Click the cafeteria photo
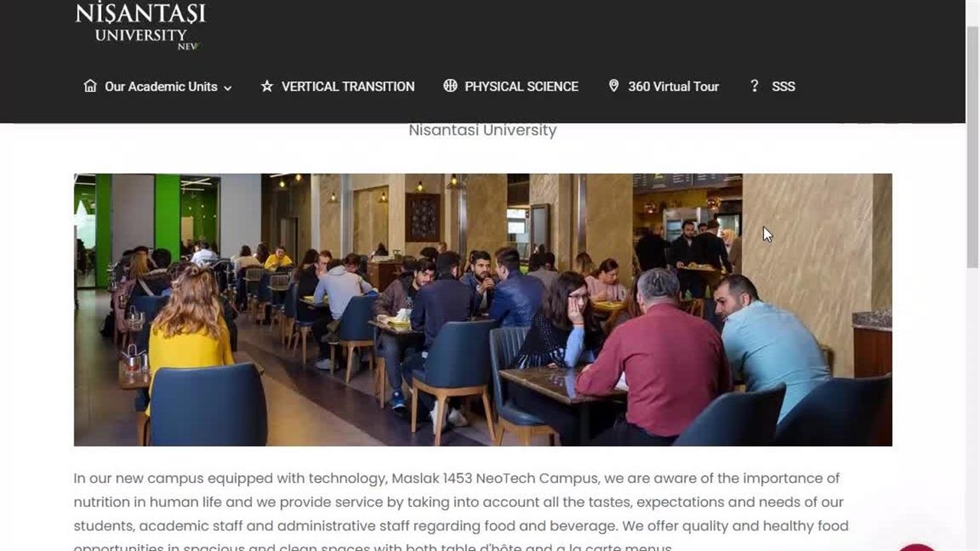The height and width of the screenshot is (551, 980). click(483, 310)
